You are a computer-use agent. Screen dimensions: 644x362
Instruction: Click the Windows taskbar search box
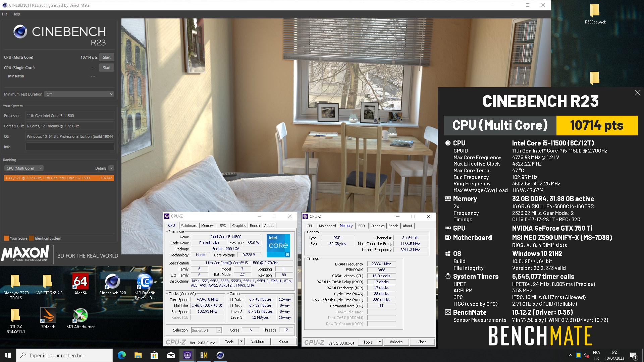tap(64, 355)
